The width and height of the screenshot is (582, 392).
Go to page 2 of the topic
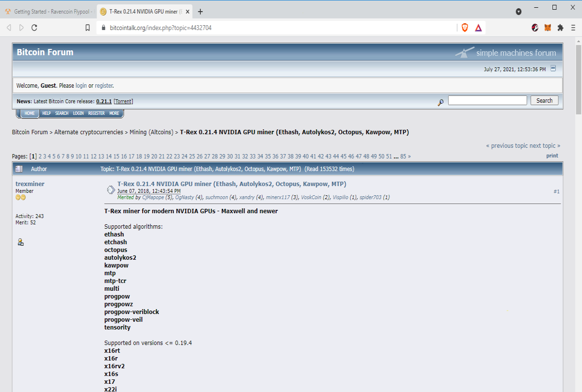pos(40,157)
